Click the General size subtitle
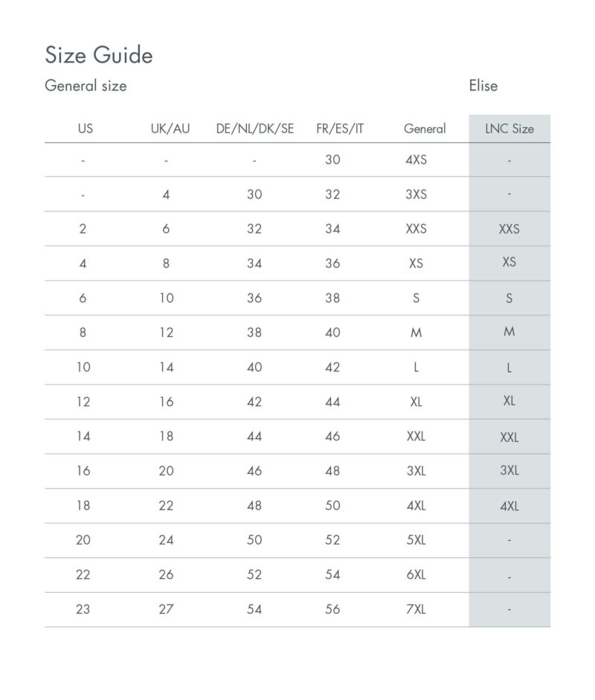595x700 pixels. click(86, 86)
